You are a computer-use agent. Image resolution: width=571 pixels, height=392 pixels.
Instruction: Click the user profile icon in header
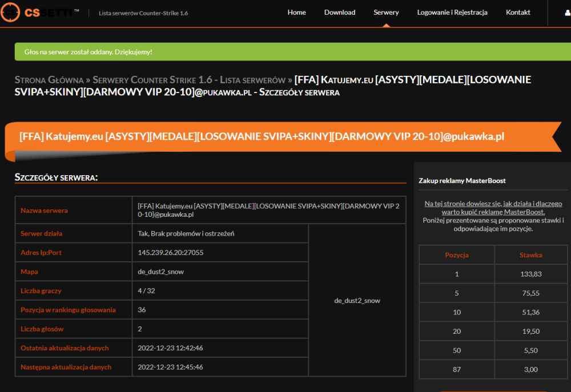pyautogui.click(x=568, y=13)
